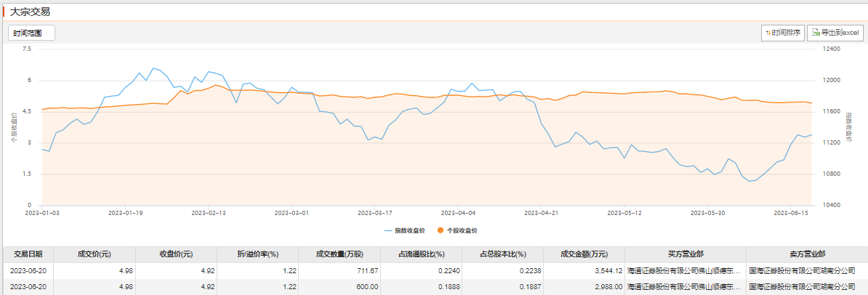Export data with 导出到excel button

(835, 33)
